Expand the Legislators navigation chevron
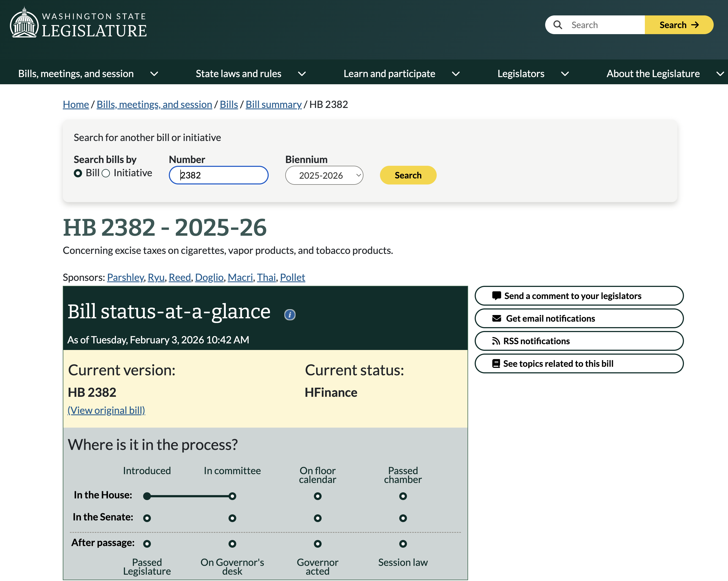Image resolution: width=728 pixels, height=581 pixels. [564, 74]
